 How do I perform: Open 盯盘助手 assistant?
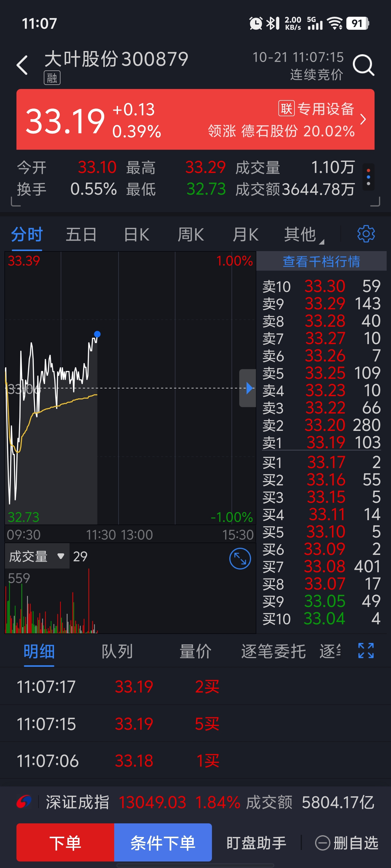coord(256,843)
